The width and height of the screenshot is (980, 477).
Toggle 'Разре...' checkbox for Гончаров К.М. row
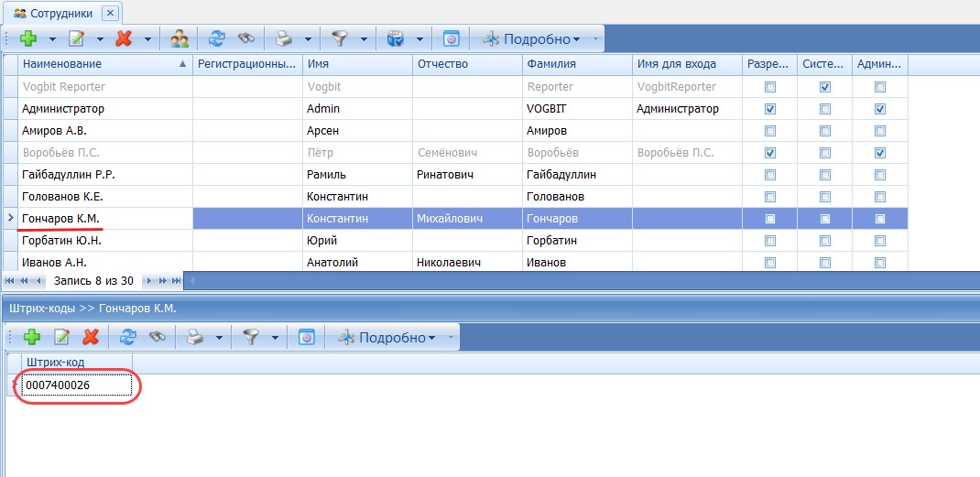(x=770, y=219)
